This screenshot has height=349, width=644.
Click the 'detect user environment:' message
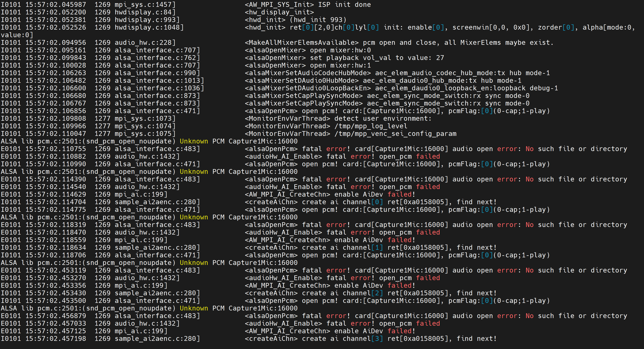[x=383, y=118]
